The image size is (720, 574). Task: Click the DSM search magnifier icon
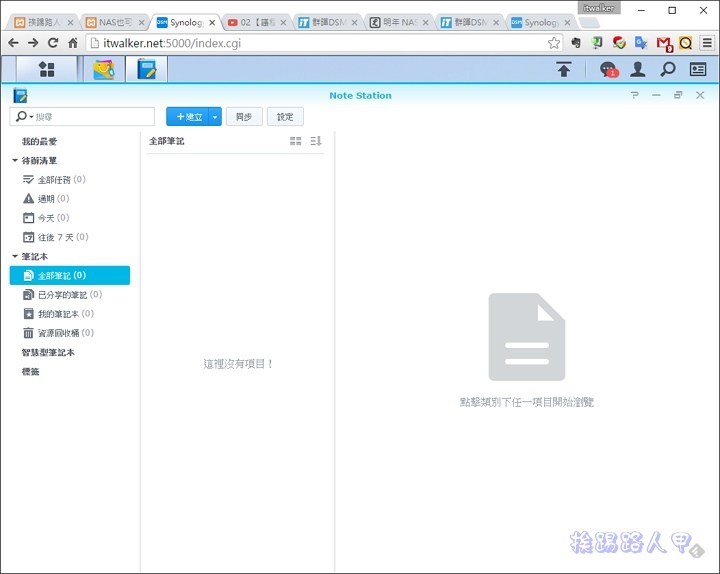pos(667,69)
